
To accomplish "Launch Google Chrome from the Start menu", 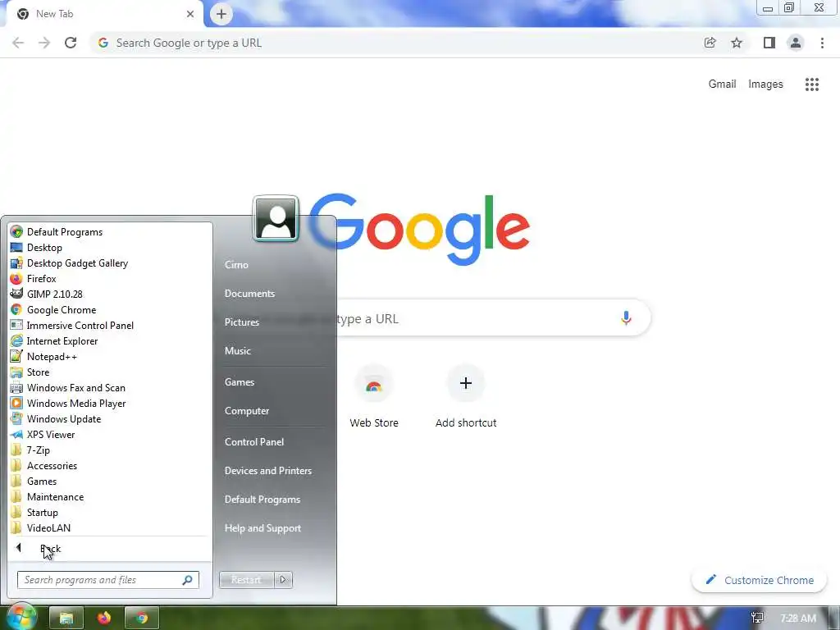I will pyautogui.click(x=53, y=309).
